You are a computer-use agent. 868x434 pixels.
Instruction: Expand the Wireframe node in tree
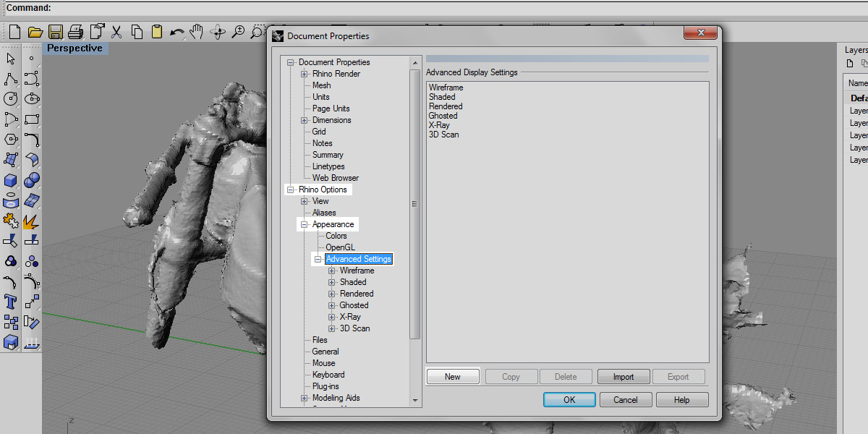(x=332, y=271)
